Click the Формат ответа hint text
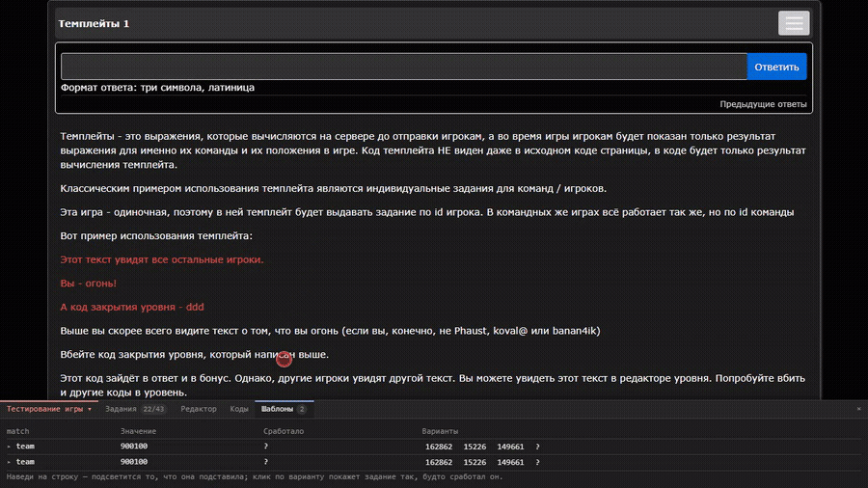Image resolution: width=868 pixels, height=488 pixels. [x=157, y=88]
